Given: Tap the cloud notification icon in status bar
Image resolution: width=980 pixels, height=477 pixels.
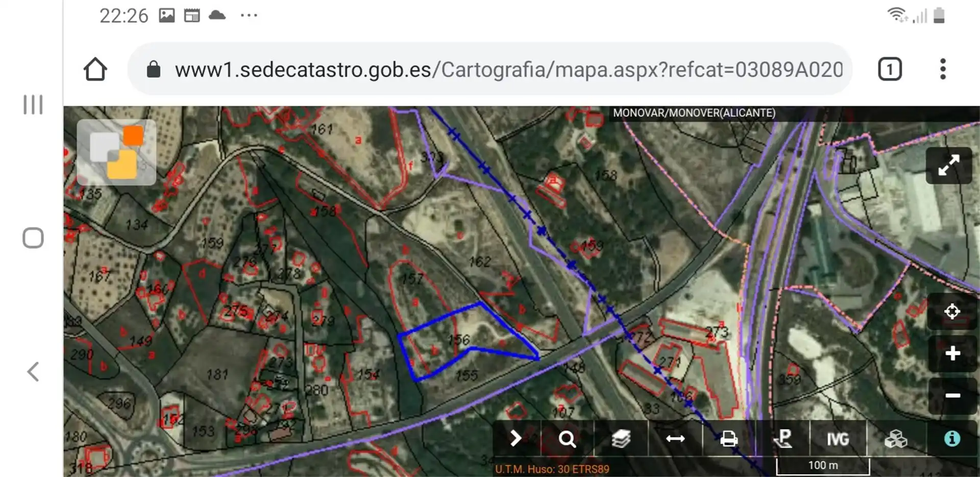Looking at the screenshot, I should pyautogui.click(x=217, y=15).
